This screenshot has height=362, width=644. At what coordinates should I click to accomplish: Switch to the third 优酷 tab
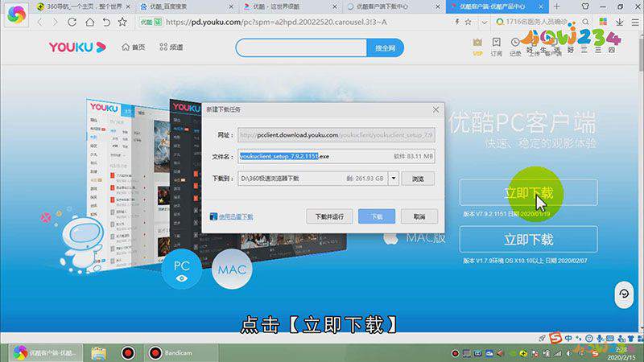290,6
